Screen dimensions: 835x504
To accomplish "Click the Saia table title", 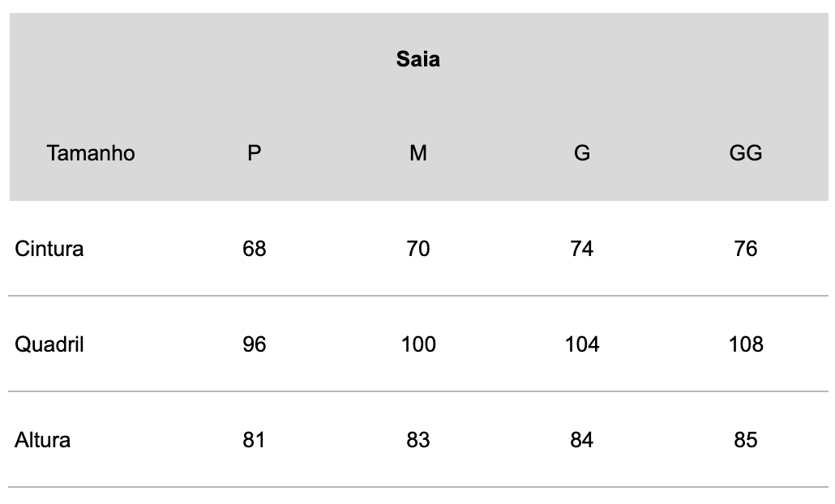I will (x=418, y=59).
